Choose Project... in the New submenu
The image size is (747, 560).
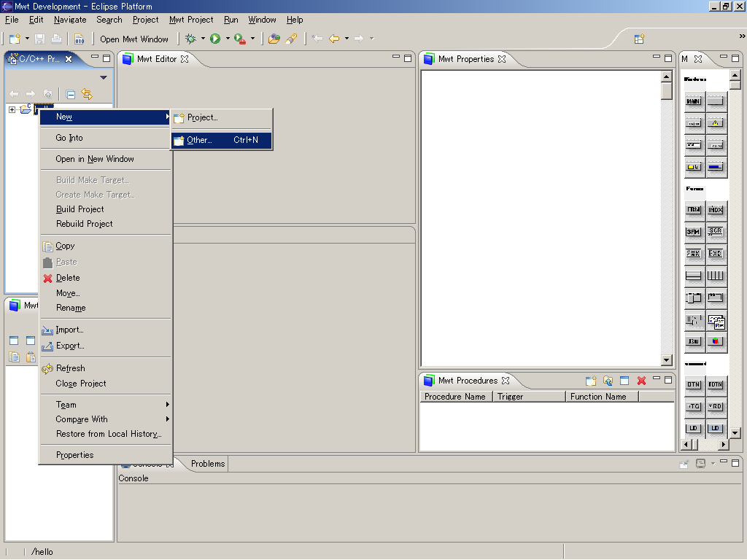point(222,117)
